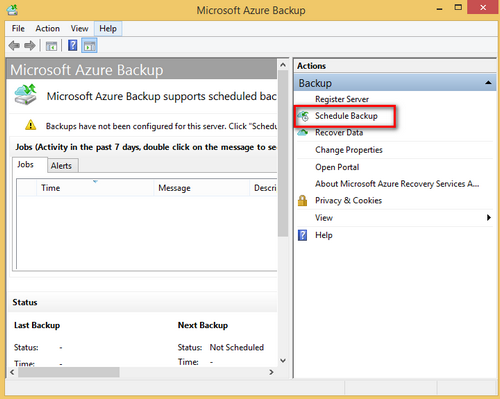Click the horizontal scrollbar right arrow
500x399 pixels.
pos(271,372)
